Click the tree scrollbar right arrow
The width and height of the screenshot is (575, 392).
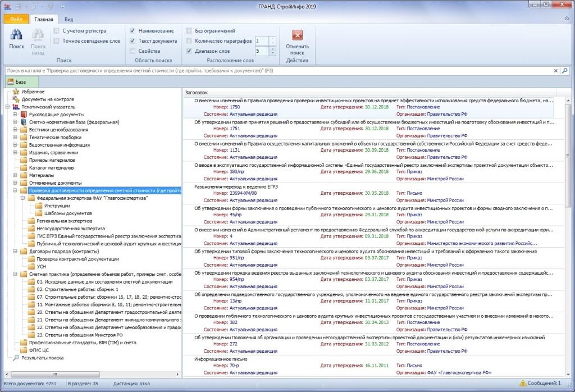177,375
